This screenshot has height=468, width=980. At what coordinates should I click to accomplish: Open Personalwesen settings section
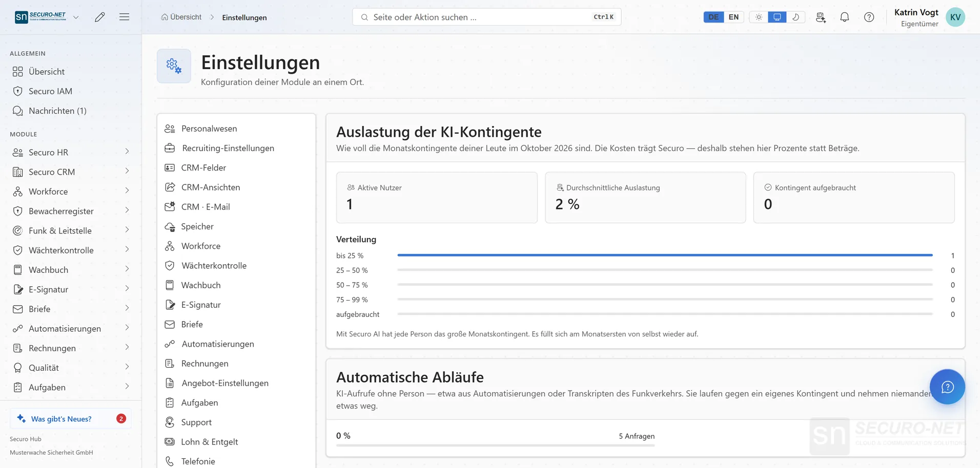(236, 129)
